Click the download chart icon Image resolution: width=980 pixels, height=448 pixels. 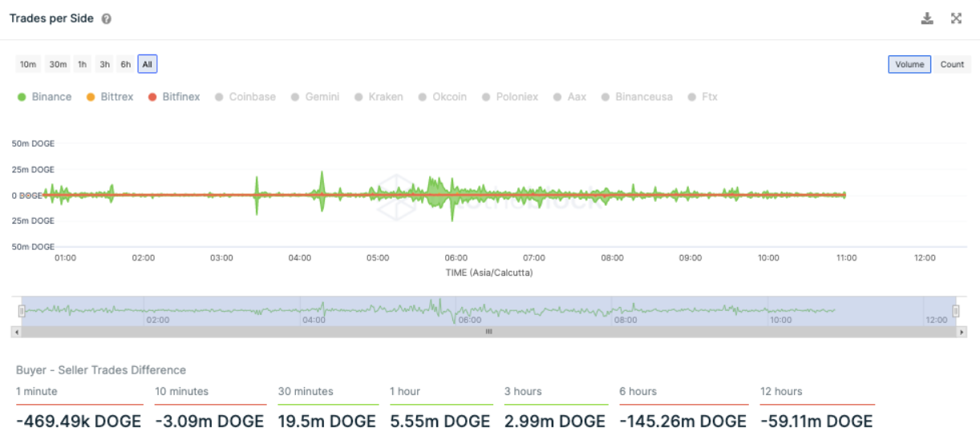[x=927, y=18]
